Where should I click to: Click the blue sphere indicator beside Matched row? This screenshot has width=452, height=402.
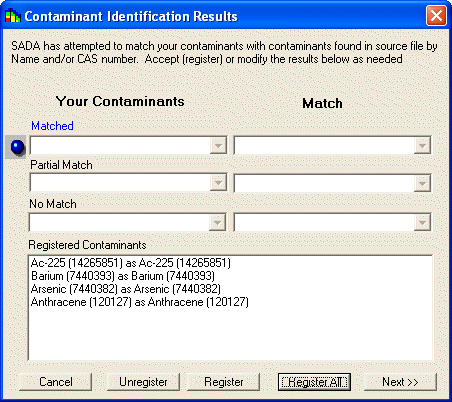[x=17, y=147]
